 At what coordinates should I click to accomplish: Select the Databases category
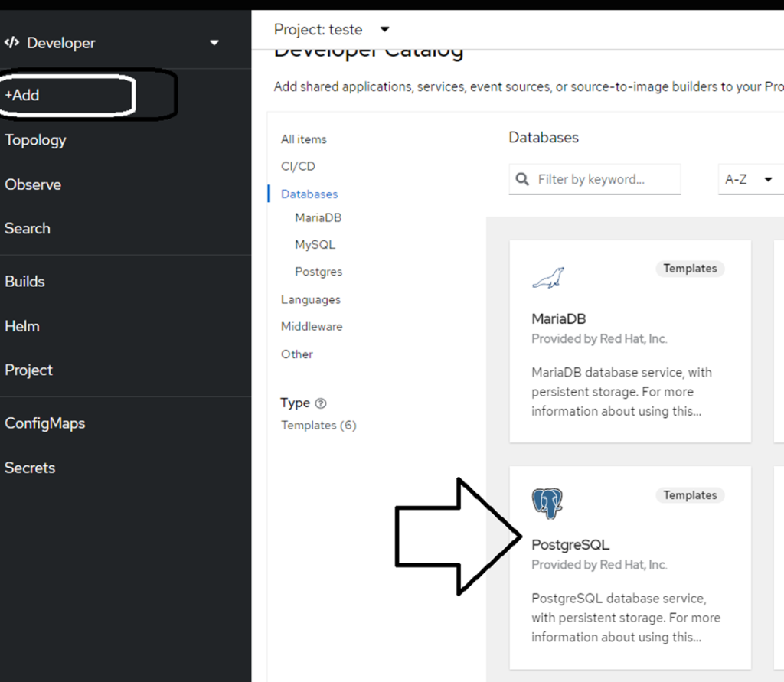[309, 194]
